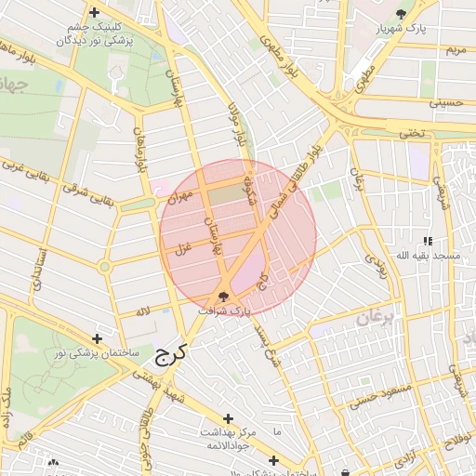This screenshot has height=476, width=476.
Task: Click the cross icon above ساختمان پزشکان
Action: [273, 460]
